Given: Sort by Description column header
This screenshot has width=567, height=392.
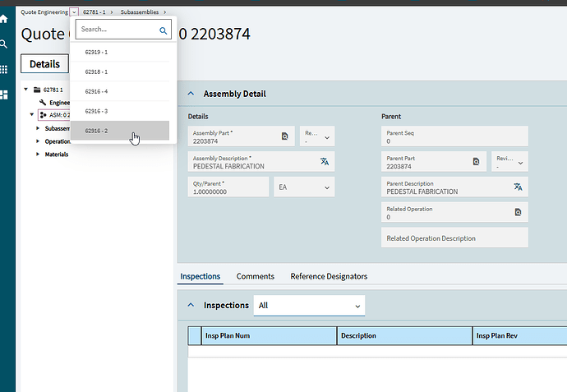Looking at the screenshot, I should click(x=404, y=335).
